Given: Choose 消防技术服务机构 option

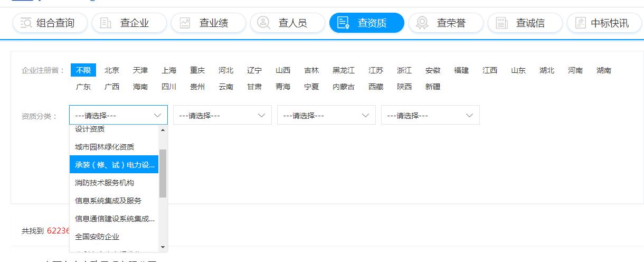Looking at the screenshot, I should (x=114, y=183).
